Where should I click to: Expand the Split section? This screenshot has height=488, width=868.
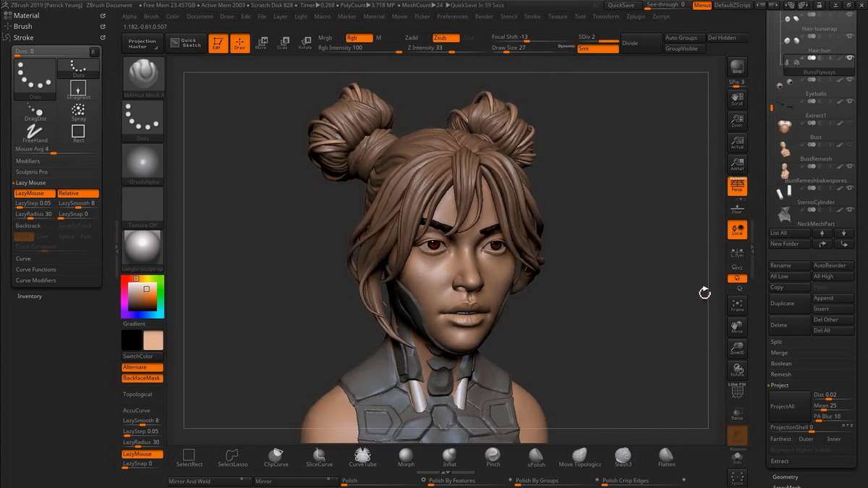point(776,342)
